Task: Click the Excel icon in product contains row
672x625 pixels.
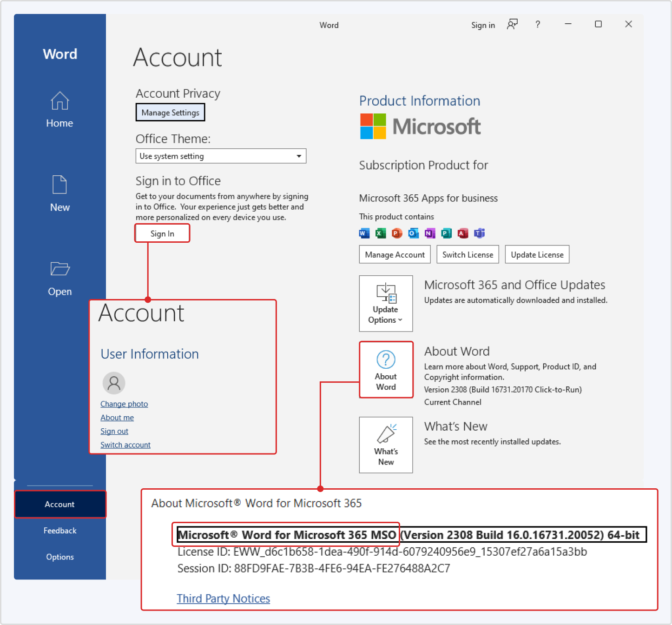Action: coord(381,233)
